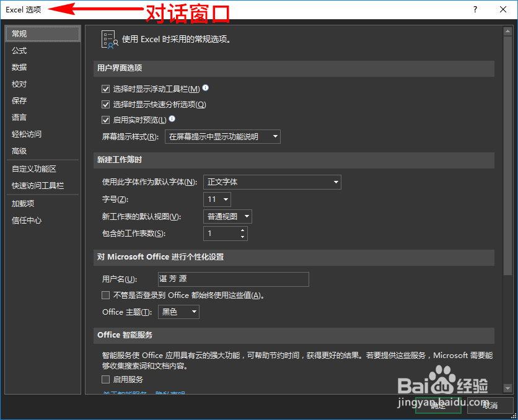The width and height of the screenshot is (518, 420).
Task: Click the 确定 button
Action: (439, 405)
